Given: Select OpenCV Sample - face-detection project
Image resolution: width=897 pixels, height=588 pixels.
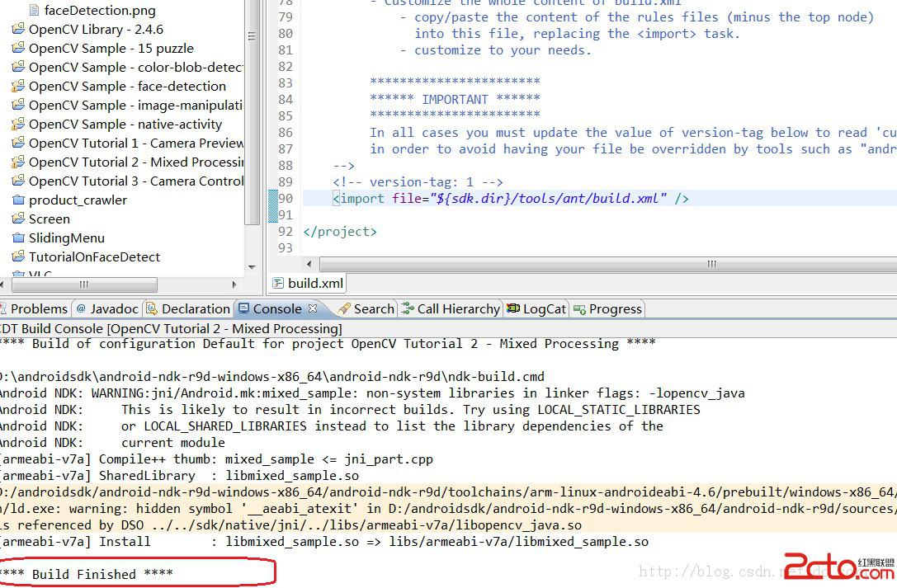Looking at the screenshot, I should tap(127, 86).
